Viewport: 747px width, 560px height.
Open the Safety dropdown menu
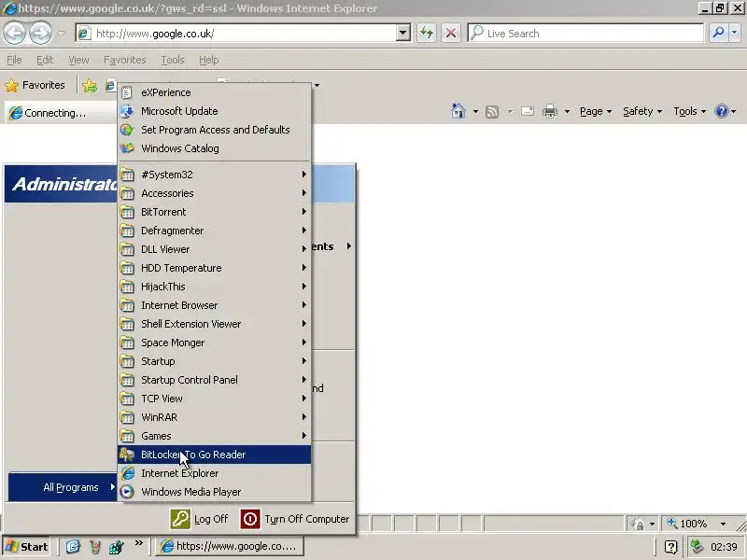[x=642, y=111]
